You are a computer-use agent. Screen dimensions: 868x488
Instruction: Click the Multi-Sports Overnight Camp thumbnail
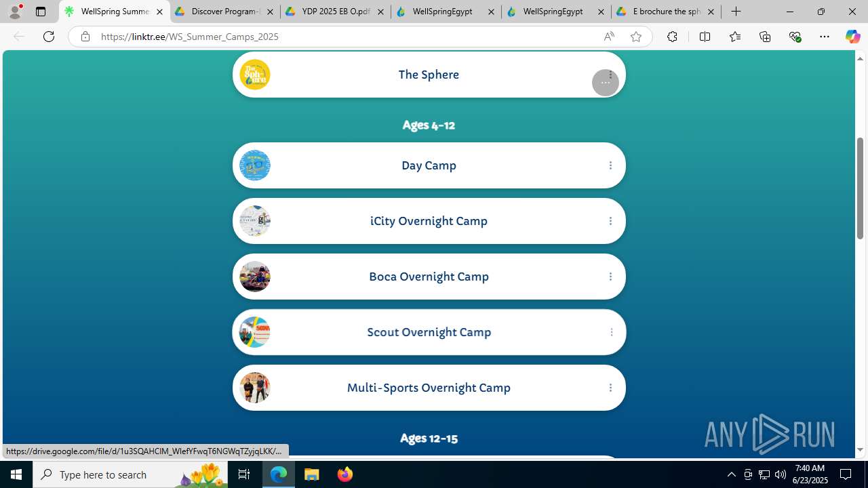255,388
